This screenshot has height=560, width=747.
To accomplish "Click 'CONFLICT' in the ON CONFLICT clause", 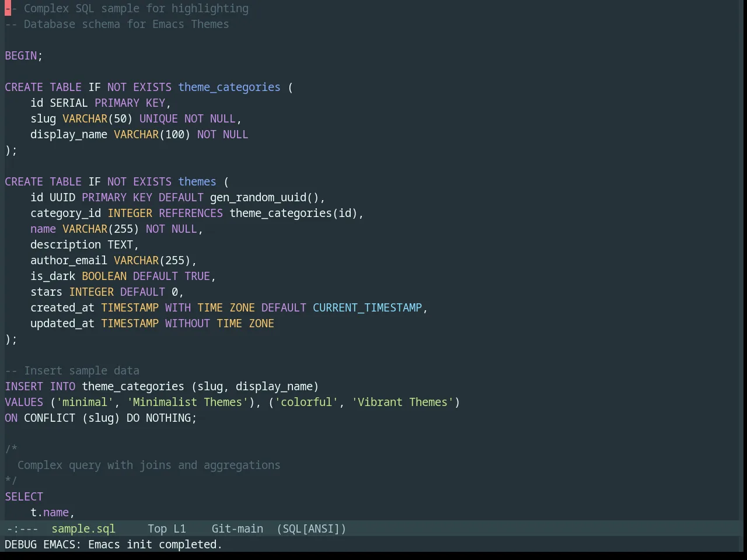I will (50, 418).
